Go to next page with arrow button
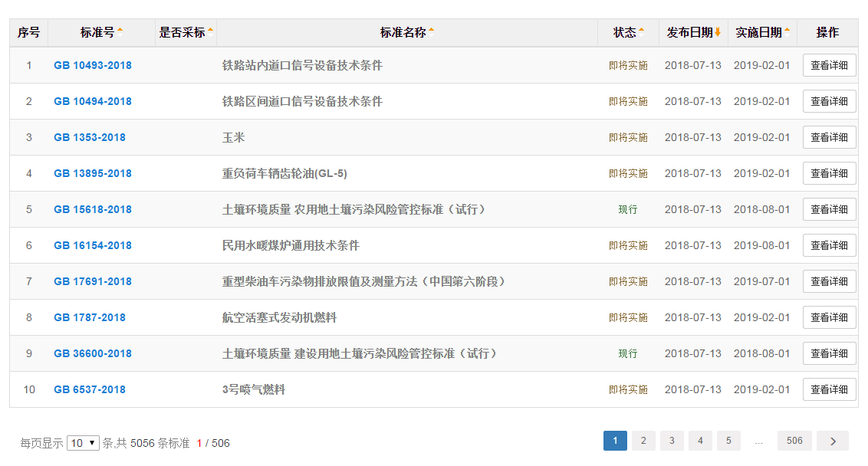 (x=832, y=441)
